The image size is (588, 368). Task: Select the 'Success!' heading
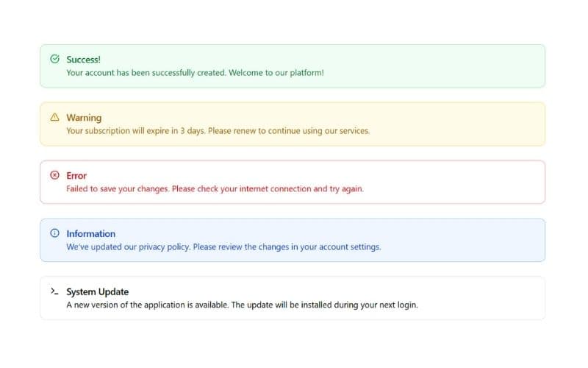click(x=83, y=60)
